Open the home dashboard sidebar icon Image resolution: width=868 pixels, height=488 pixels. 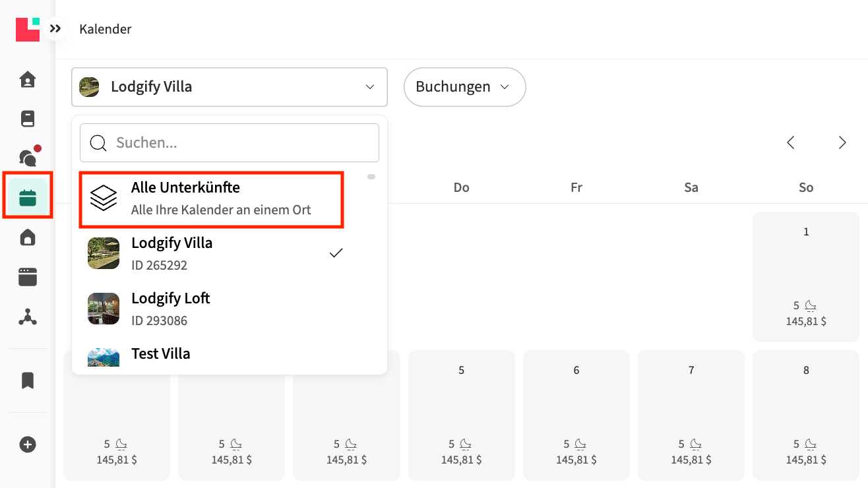coord(28,80)
